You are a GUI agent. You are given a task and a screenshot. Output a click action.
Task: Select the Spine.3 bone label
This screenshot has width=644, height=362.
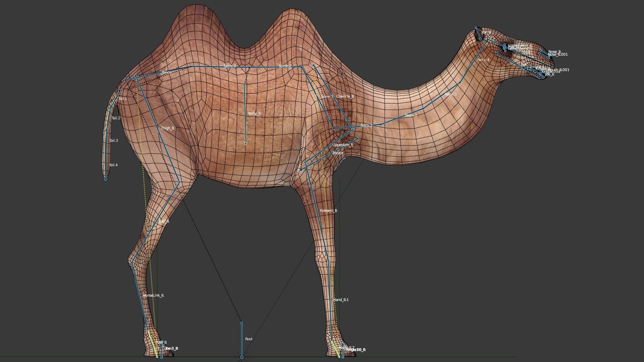click(327, 97)
